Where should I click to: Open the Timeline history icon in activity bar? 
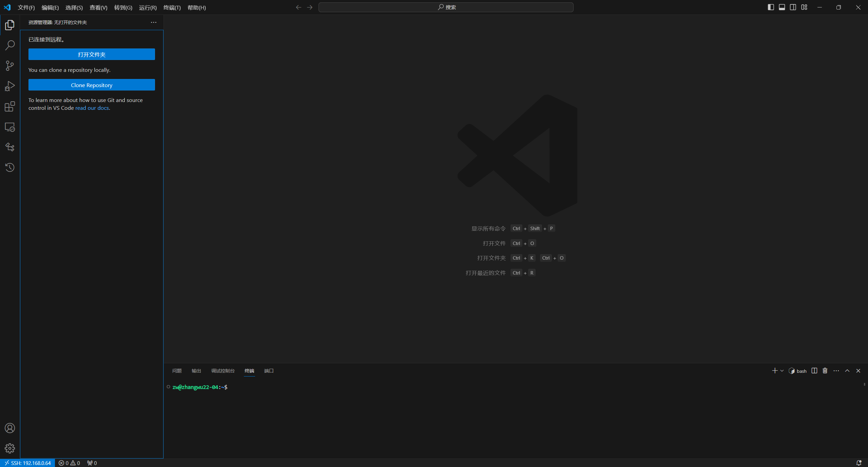[x=10, y=167]
